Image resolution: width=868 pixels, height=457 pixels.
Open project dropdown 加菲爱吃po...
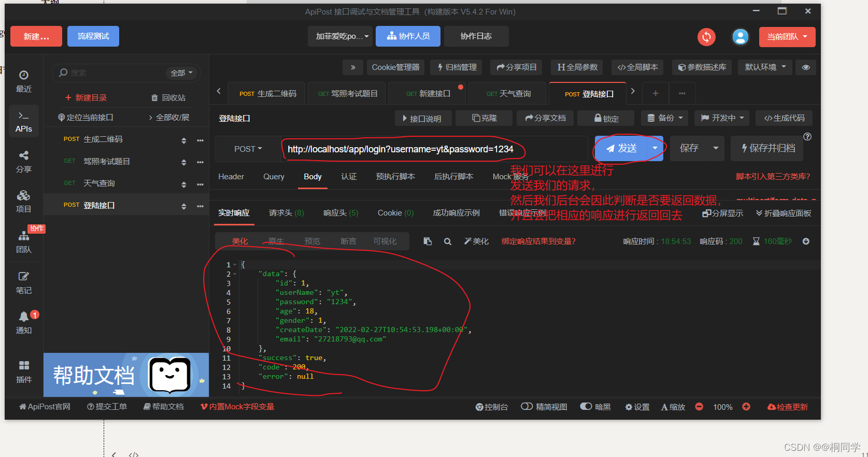(x=340, y=36)
